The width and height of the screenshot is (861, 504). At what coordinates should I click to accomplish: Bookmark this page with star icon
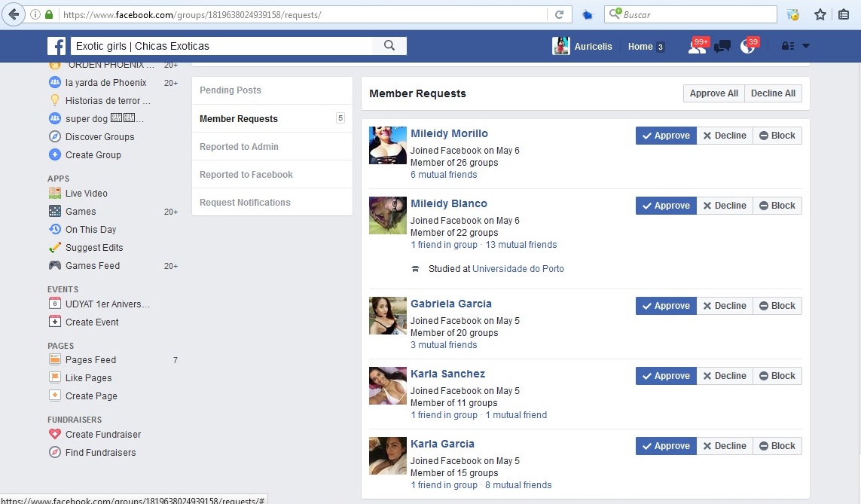(x=820, y=15)
